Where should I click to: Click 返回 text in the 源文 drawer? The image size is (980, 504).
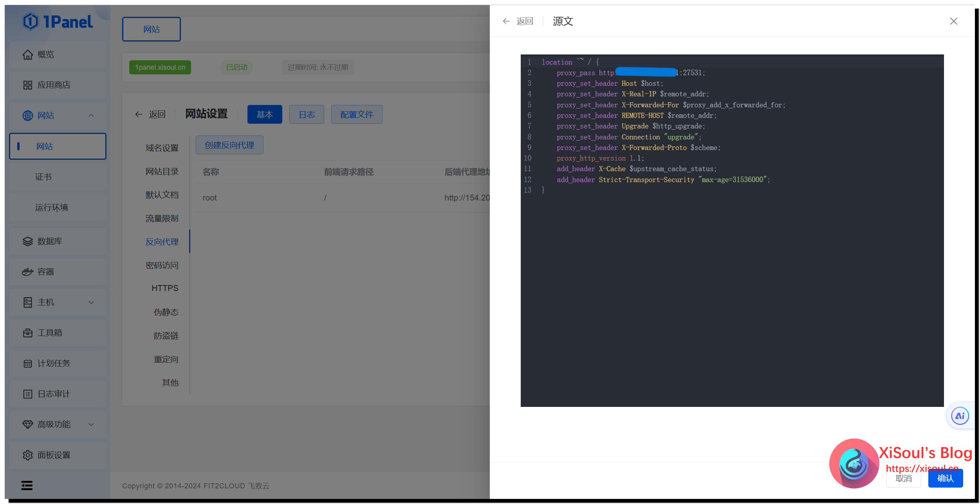(x=525, y=21)
